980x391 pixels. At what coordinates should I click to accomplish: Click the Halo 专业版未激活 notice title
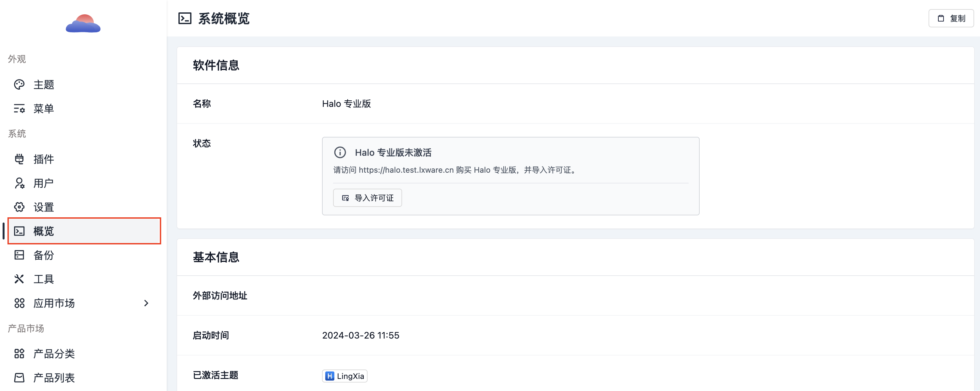(x=393, y=153)
